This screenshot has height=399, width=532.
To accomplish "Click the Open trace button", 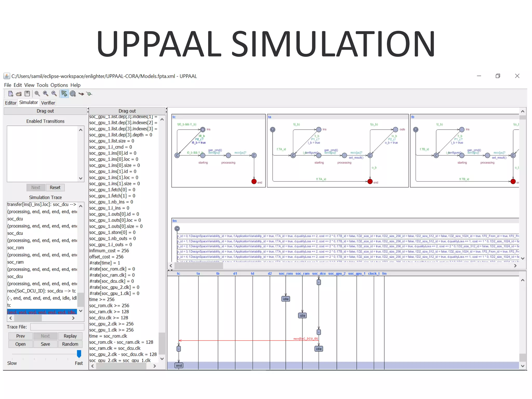I will pos(21,344).
